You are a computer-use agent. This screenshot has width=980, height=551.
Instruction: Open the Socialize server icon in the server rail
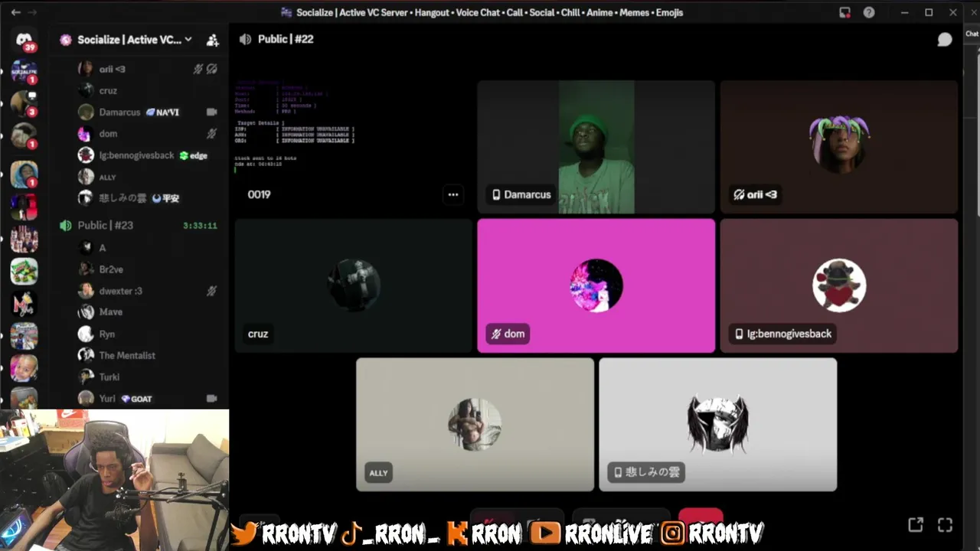coord(24,71)
